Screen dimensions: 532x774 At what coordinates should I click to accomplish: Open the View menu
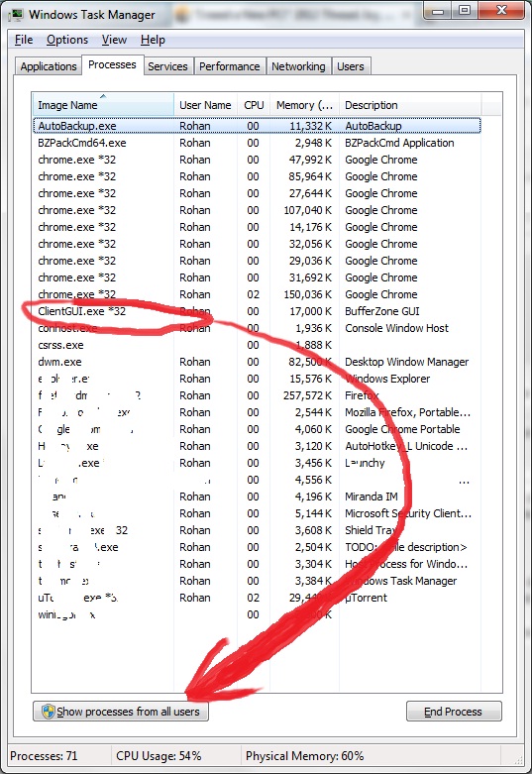(x=114, y=40)
